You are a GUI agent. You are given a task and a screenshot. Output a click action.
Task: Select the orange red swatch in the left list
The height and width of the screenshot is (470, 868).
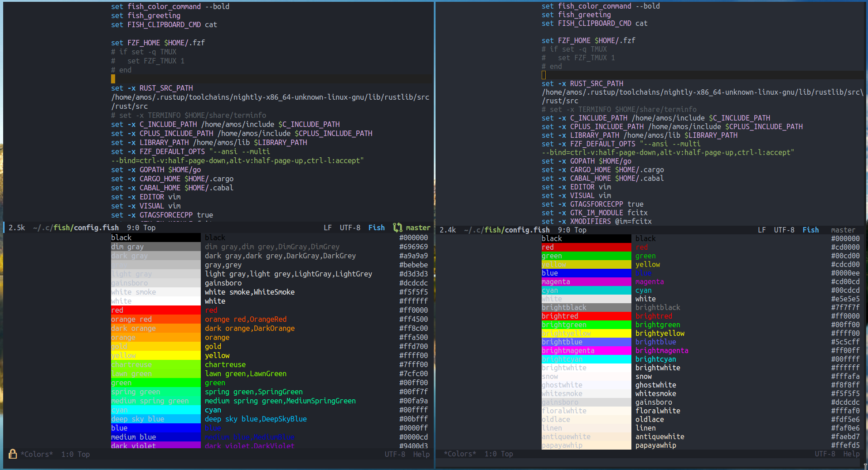pyautogui.click(x=155, y=319)
